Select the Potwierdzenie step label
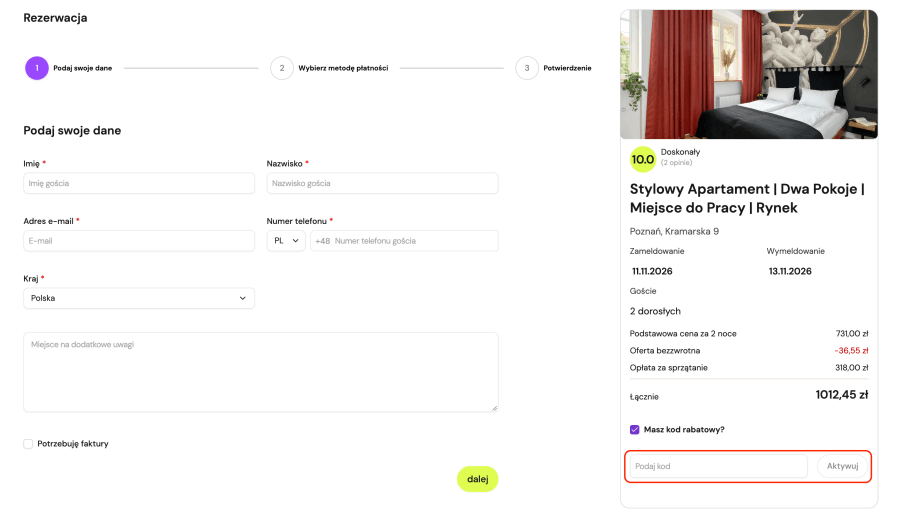 [567, 68]
